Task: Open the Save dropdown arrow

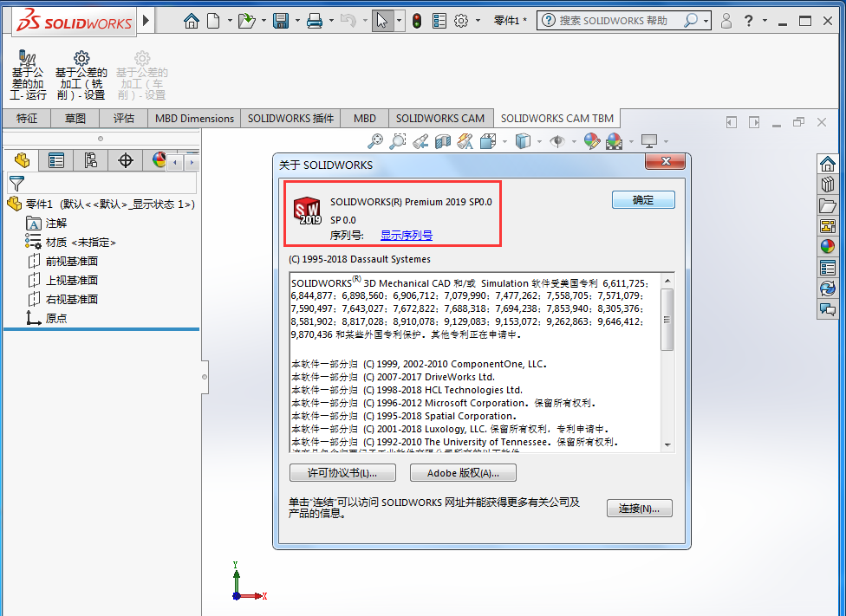Action: pyautogui.click(x=297, y=21)
